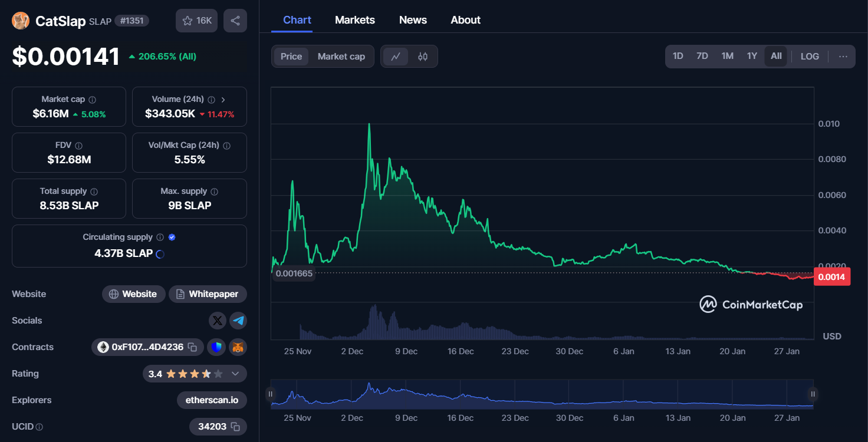Open the X (Twitter) social link

pyautogui.click(x=218, y=321)
